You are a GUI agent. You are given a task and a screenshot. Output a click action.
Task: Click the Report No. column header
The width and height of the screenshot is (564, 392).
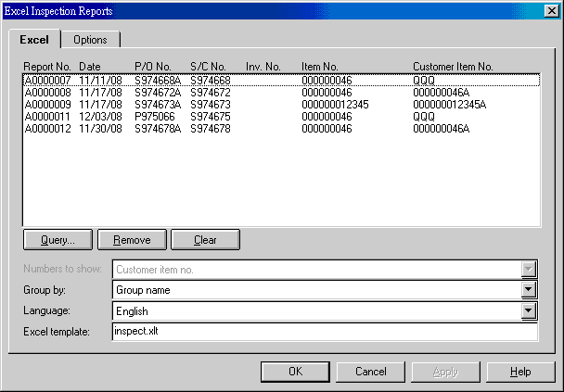tap(46, 67)
